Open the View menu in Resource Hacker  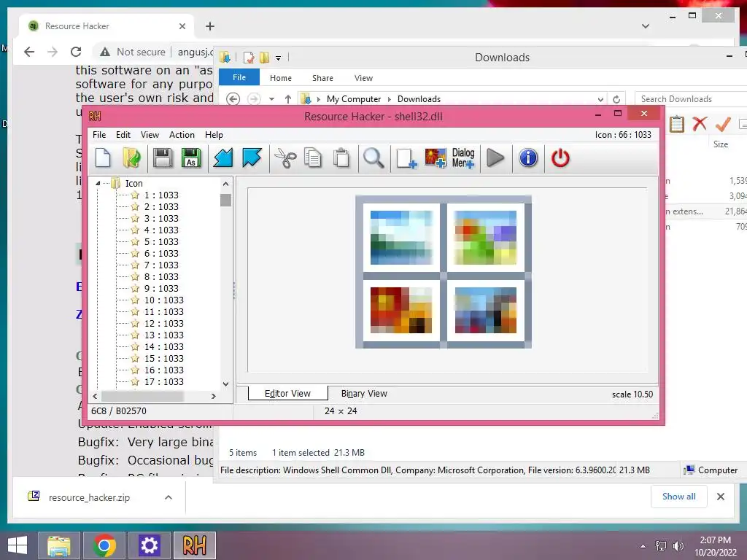pyautogui.click(x=150, y=135)
